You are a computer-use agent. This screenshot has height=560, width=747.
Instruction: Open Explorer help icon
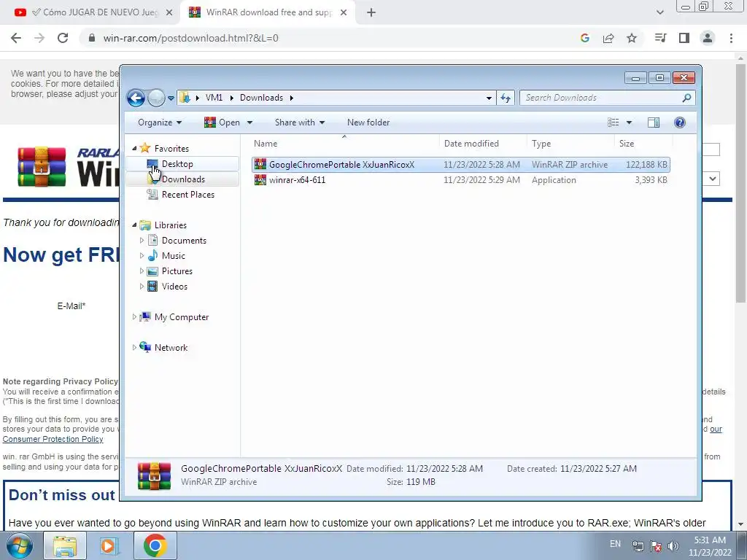(680, 122)
